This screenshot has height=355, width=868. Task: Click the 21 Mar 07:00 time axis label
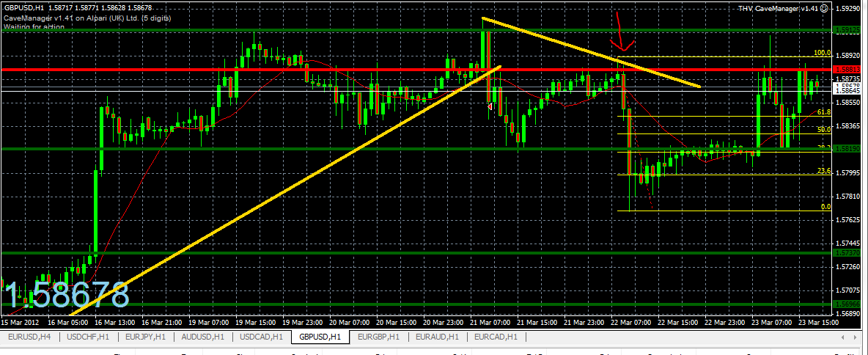click(x=490, y=322)
